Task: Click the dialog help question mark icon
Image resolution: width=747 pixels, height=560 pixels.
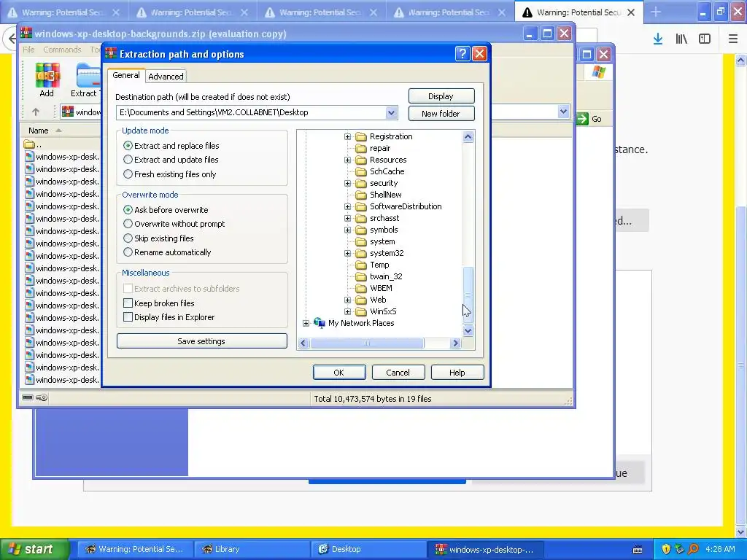Action: click(462, 54)
